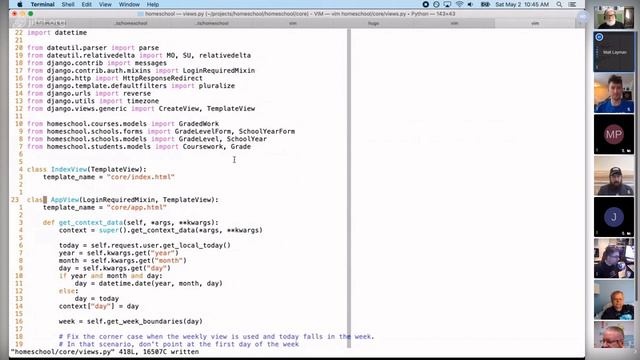Select the first terminal tab
Image resolution: width=640 pixels, height=360 pixels.
(50, 23)
